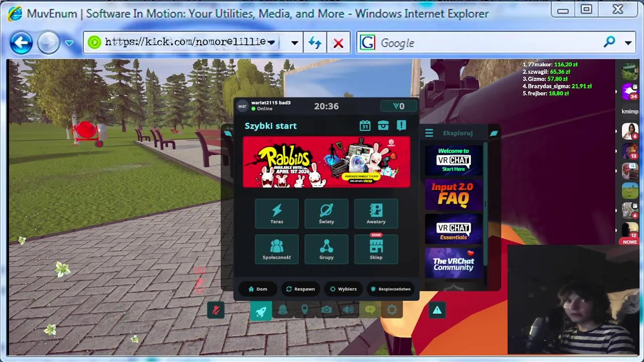Click the Bezpieczeństwo safety button
This screenshot has width=644, height=362.
click(391, 289)
